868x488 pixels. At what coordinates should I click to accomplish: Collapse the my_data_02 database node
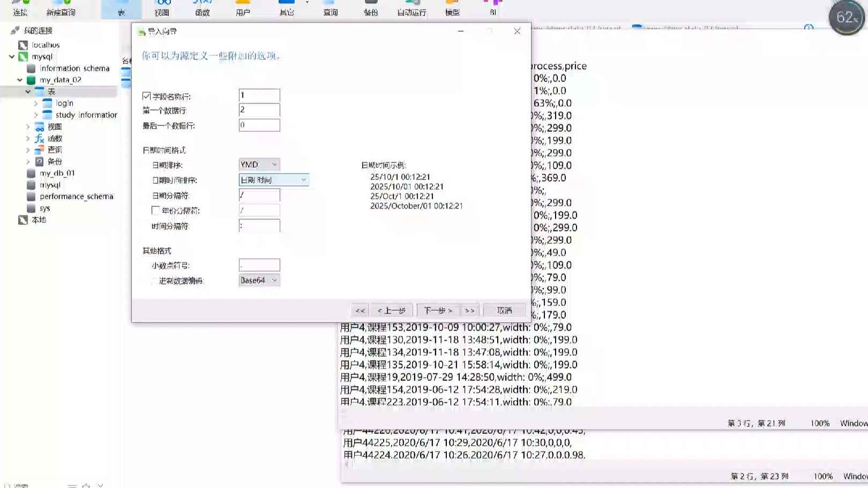point(20,80)
